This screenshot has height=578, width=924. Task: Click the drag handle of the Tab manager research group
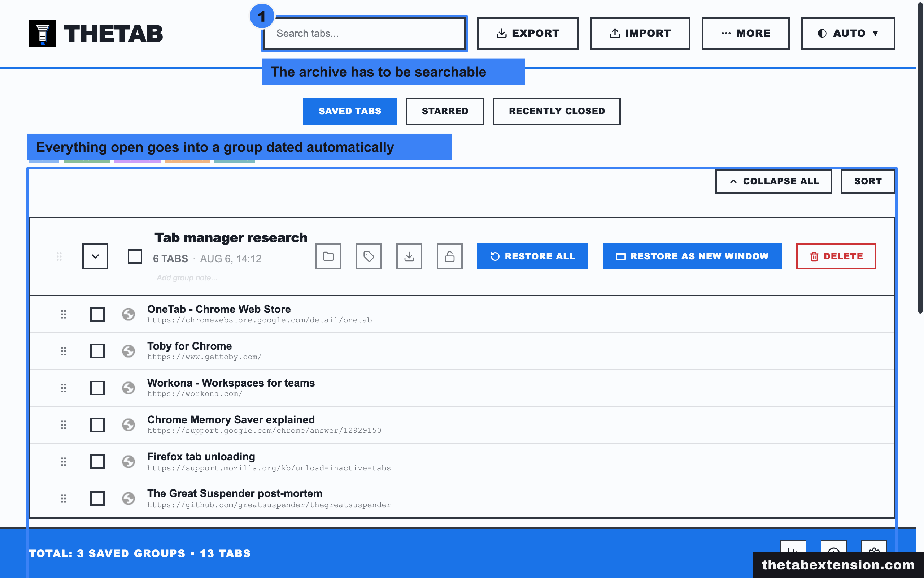click(x=59, y=256)
